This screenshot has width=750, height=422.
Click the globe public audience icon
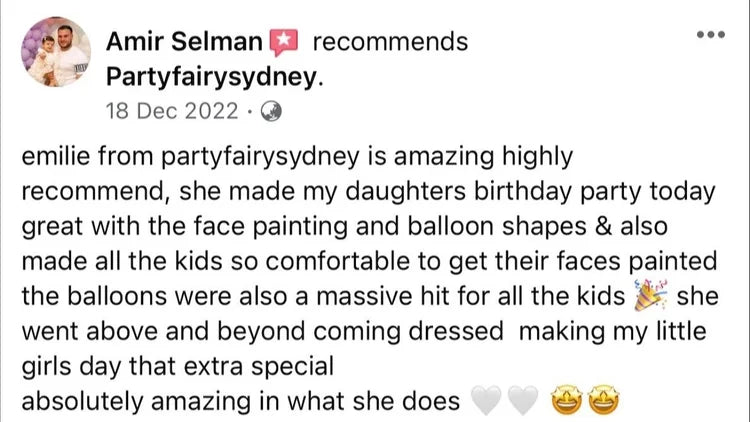271,111
